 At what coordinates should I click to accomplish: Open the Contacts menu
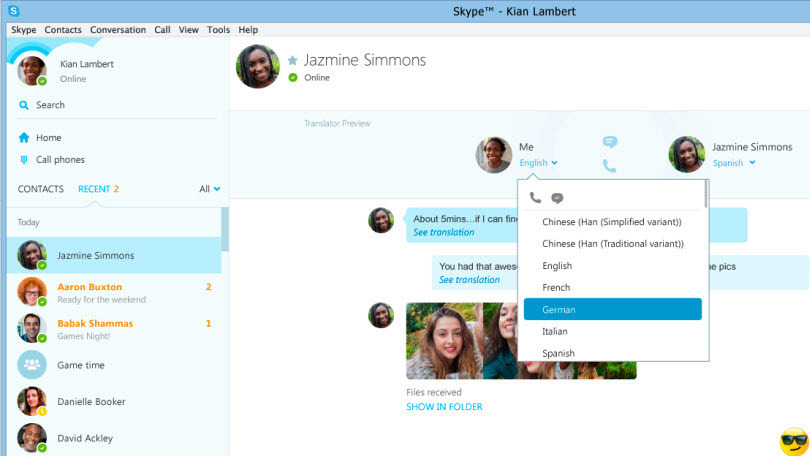point(63,29)
